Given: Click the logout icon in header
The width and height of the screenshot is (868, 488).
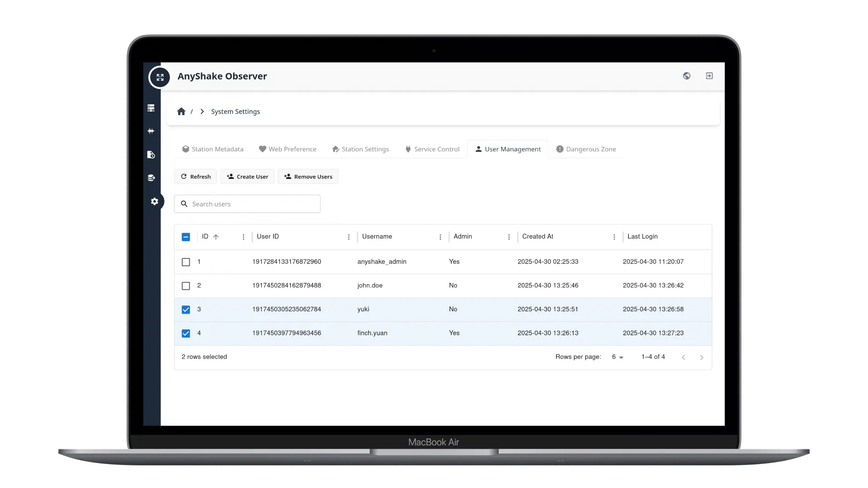Looking at the screenshot, I should [x=709, y=76].
